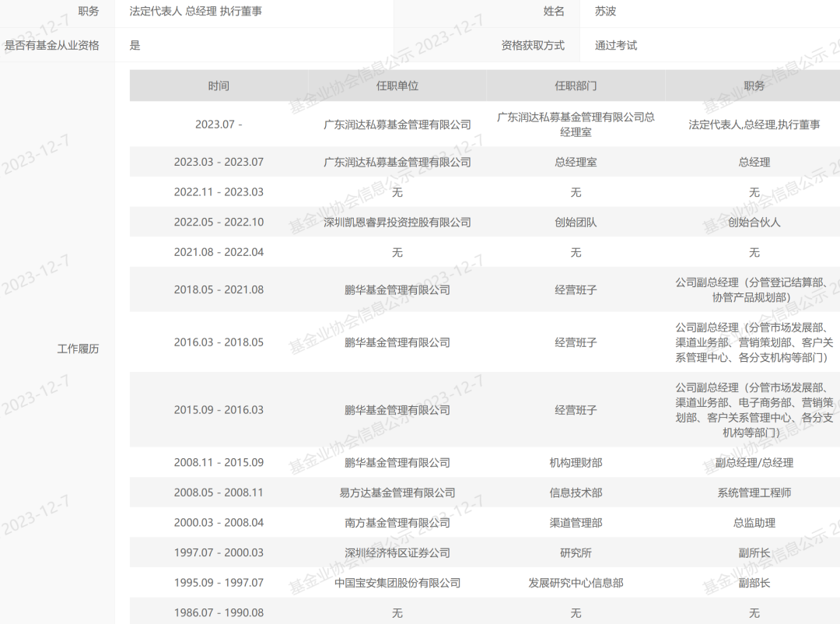Image resolution: width=840 pixels, height=624 pixels.
Task: Click 深圳凯恩睿昇投资控股有限公司 company cell
Action: [x=397, y=222]
